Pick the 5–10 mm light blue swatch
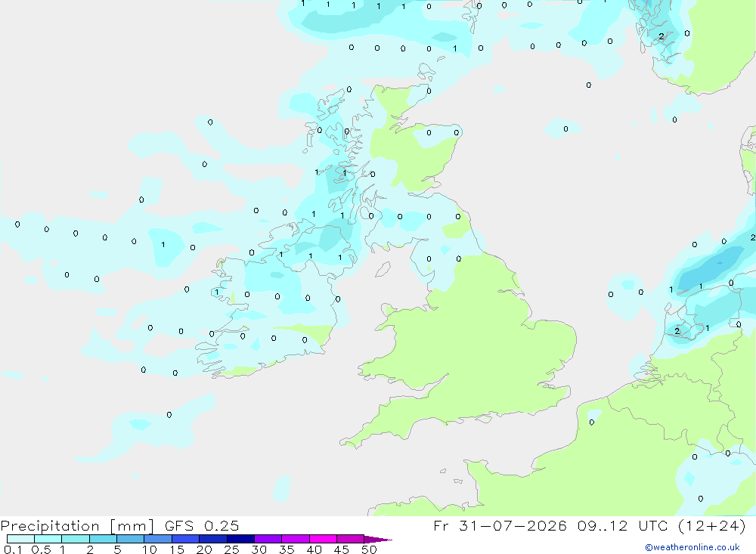This screenshot has height=554, width=756. (131, 539)
